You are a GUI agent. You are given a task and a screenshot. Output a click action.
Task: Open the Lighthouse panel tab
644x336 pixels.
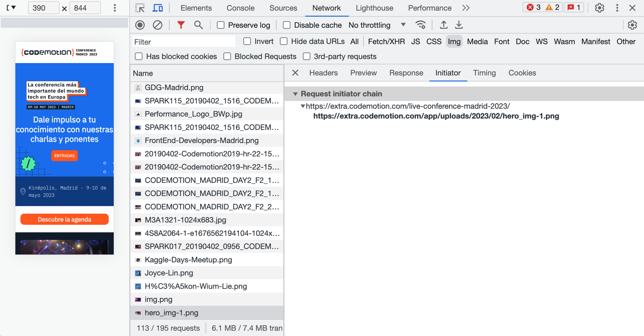coord(374,8)
